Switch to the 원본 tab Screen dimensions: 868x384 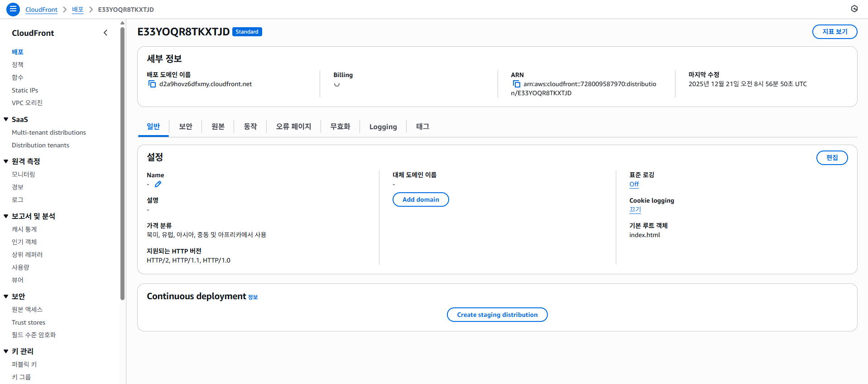218,126
